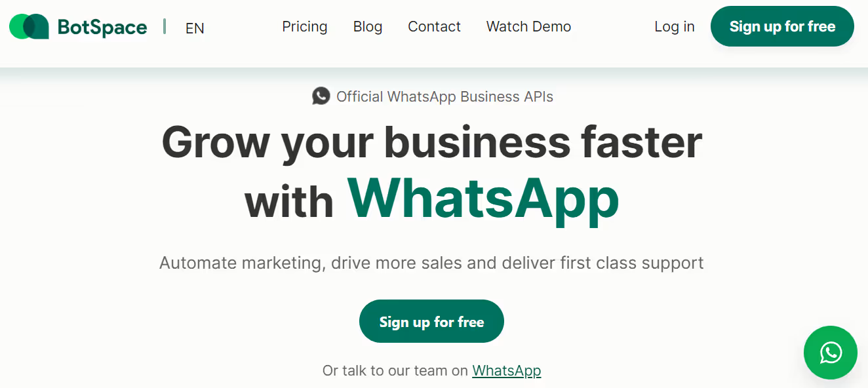Click the Automate marketing subtitle text

[431, 263]
